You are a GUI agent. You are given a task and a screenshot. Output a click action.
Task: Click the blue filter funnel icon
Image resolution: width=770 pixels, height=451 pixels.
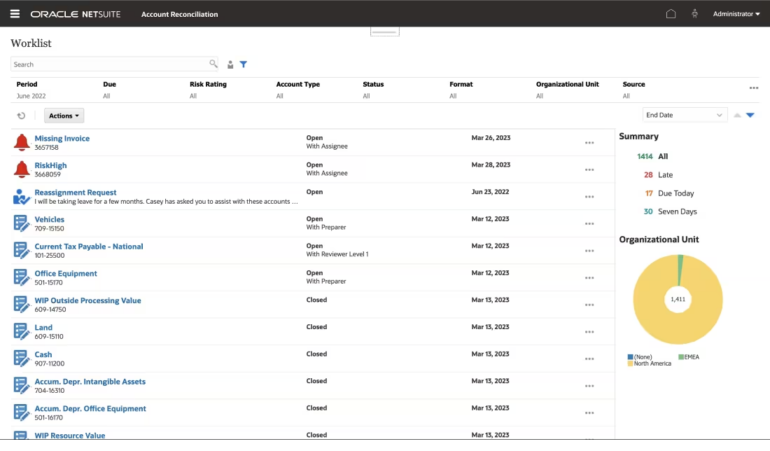243,64
